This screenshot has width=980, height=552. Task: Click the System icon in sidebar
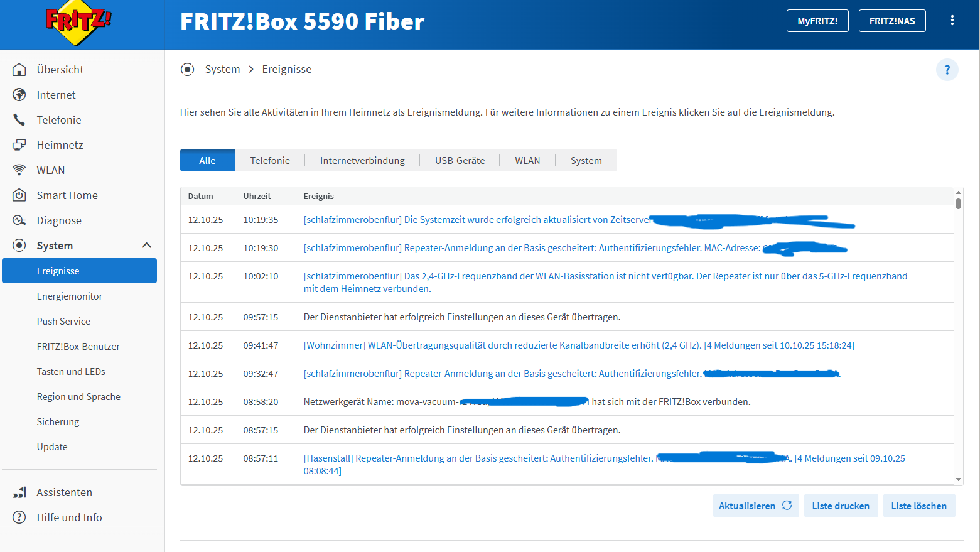(19, 246)
